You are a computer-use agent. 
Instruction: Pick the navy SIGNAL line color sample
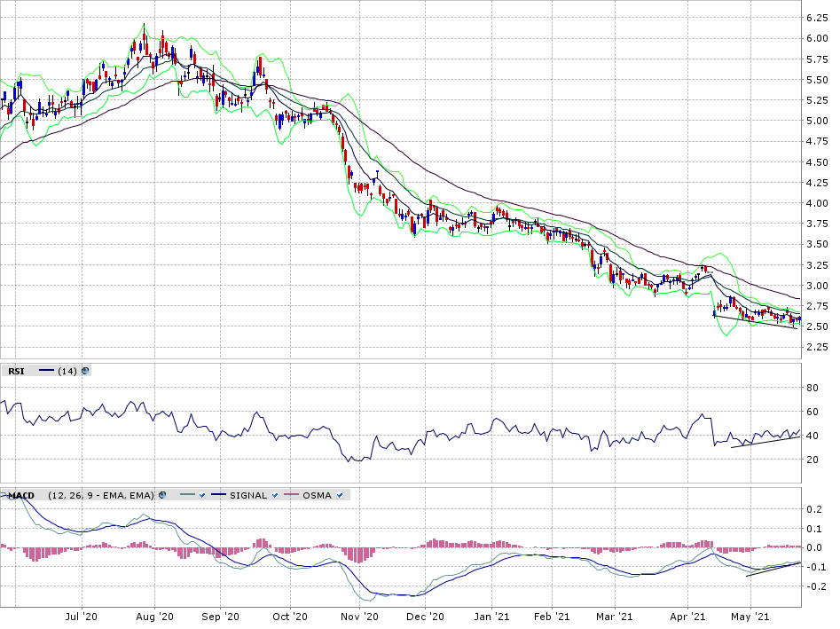[218, 495]
